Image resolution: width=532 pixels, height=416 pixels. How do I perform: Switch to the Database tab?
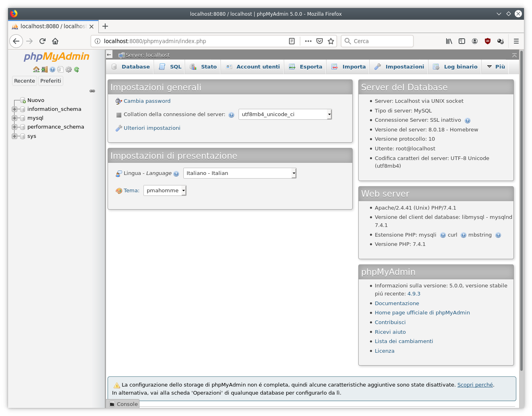point(131,67)
